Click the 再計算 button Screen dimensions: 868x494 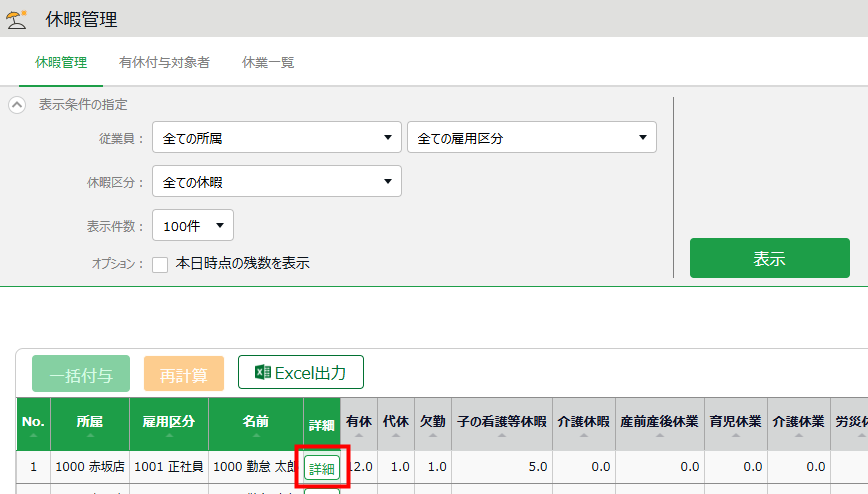point(185,373)
